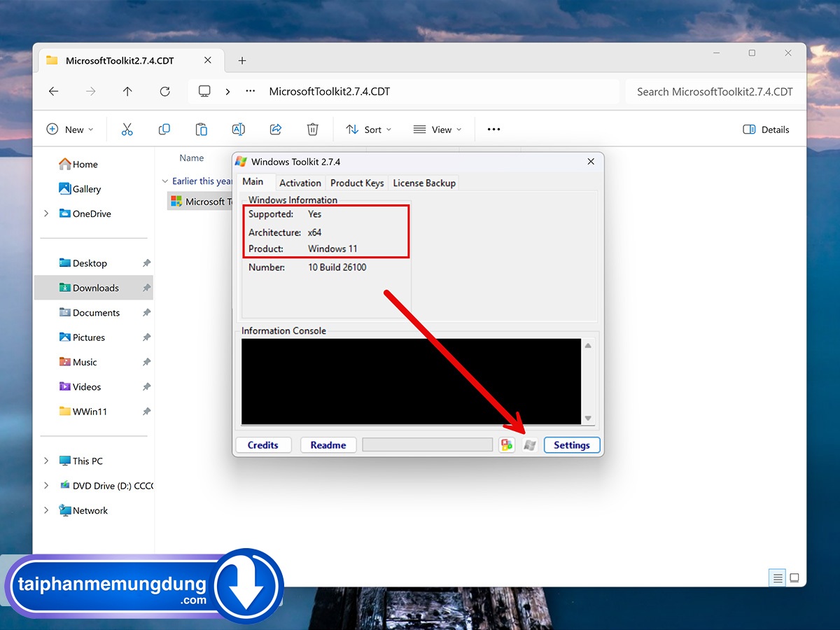The height and width of the screenshot is (630, 840).
Task: Close the Windows Toolkit 2.7.4 dialog
Action: [x=591, y=162]
